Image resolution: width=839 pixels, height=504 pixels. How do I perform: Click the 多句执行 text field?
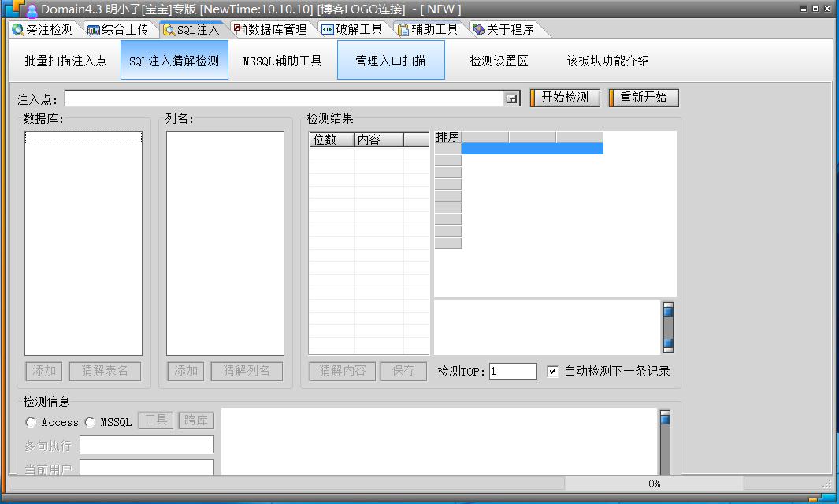pyautogui.click(x=147, y=445)
